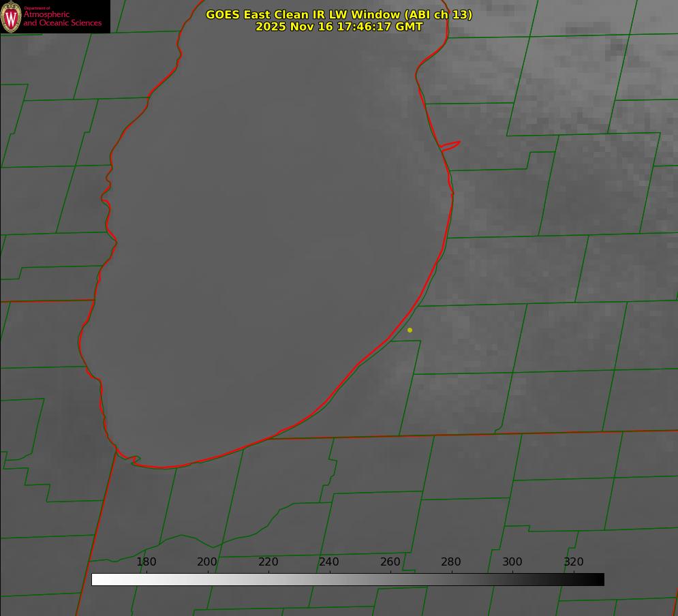Click the '200' colorbar label

tap(207, 561)
